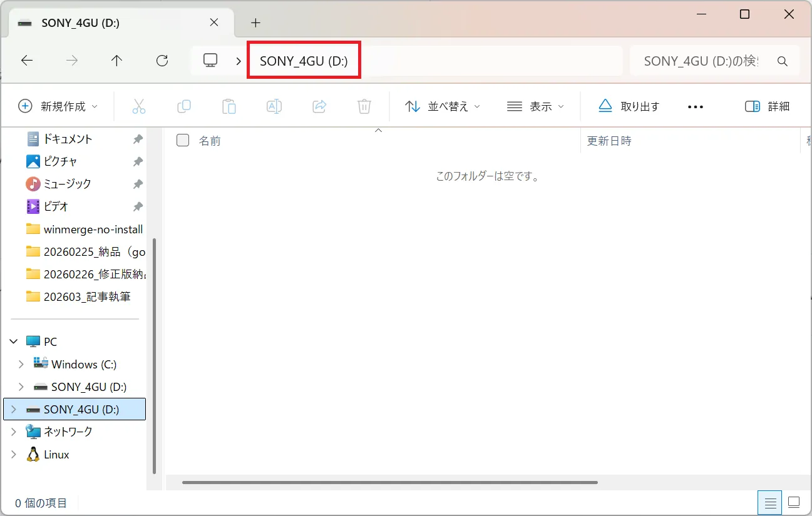Open the 並べ替え sort dropdown
This screenshot has width=812, height=516.
(x=443, y=106)
